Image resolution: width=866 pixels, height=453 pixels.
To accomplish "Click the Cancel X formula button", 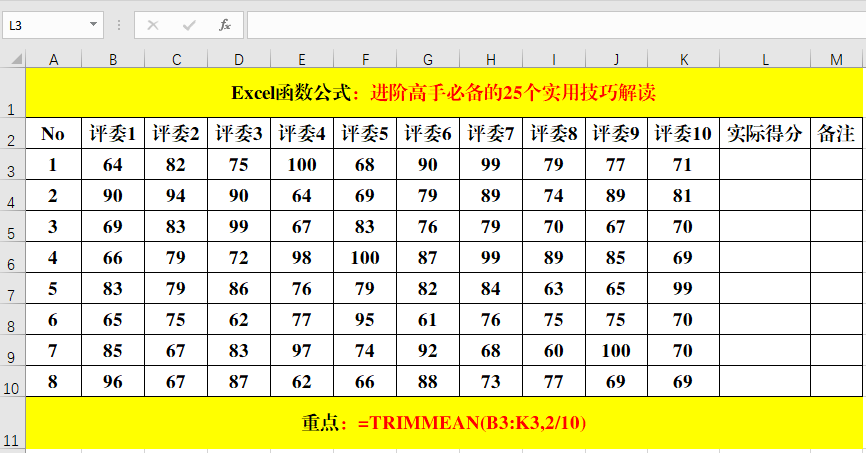I will 153,25.
